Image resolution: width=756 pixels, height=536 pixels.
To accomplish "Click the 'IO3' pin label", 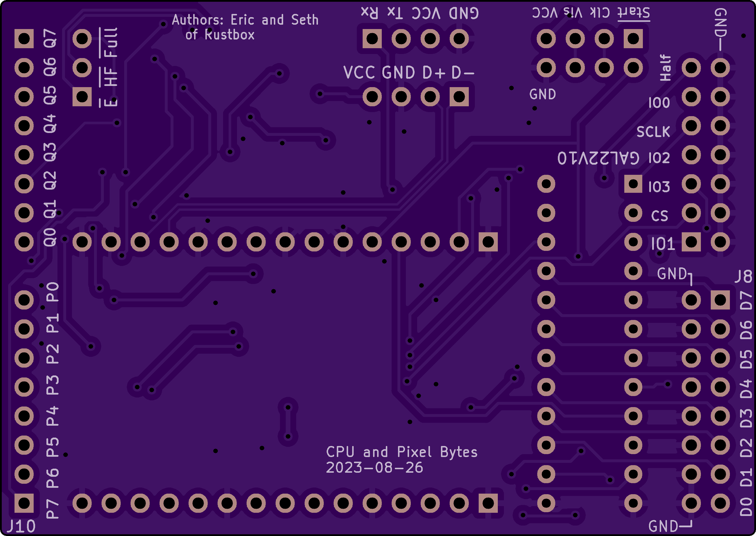I will pos(659,187).
